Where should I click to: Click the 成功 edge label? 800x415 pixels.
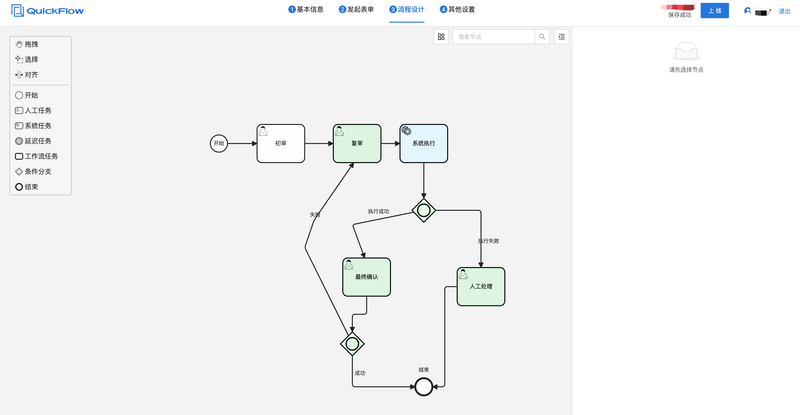tap(360, 373)
